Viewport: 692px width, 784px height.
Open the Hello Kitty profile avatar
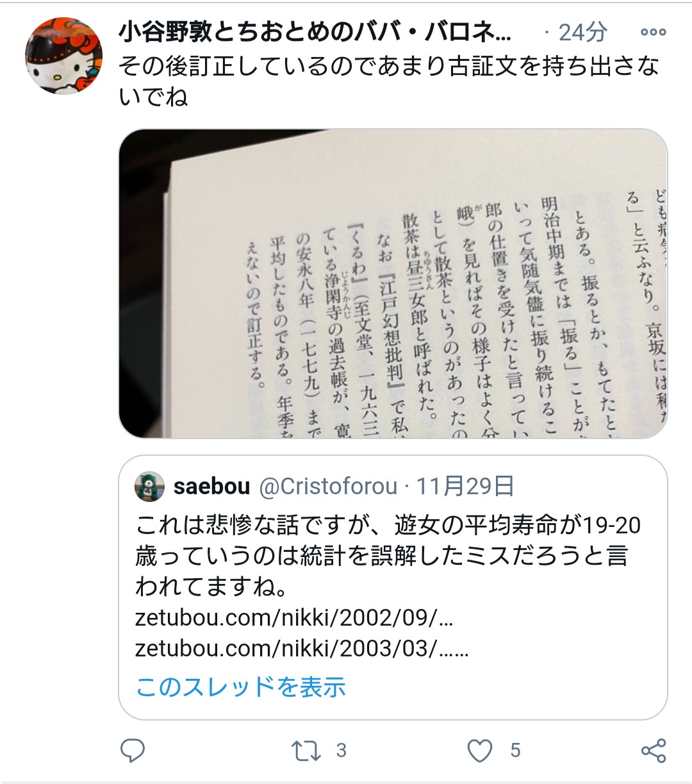pyautogui.click(x=63, y=56)
